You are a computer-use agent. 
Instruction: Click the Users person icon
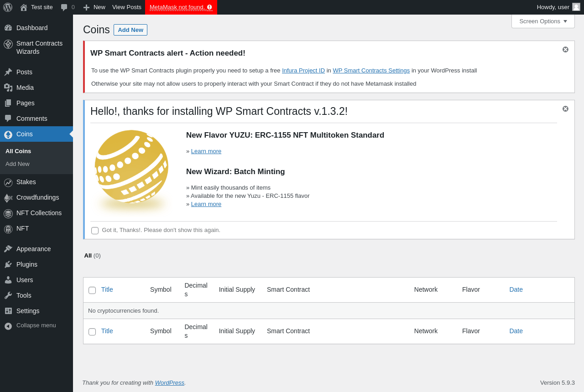(x=8, y=280)
